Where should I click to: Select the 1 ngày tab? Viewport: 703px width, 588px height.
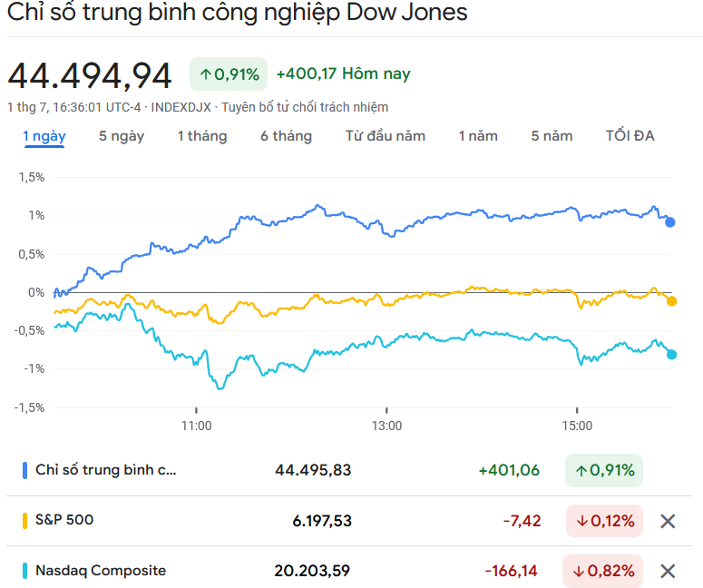[44, 136]
